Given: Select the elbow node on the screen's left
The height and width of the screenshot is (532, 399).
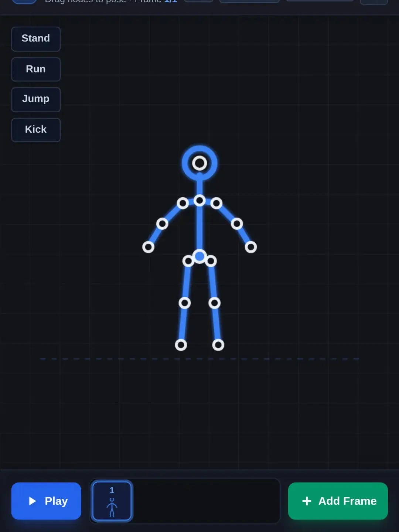Looking at the screenshot, I should tap(162, 224).
